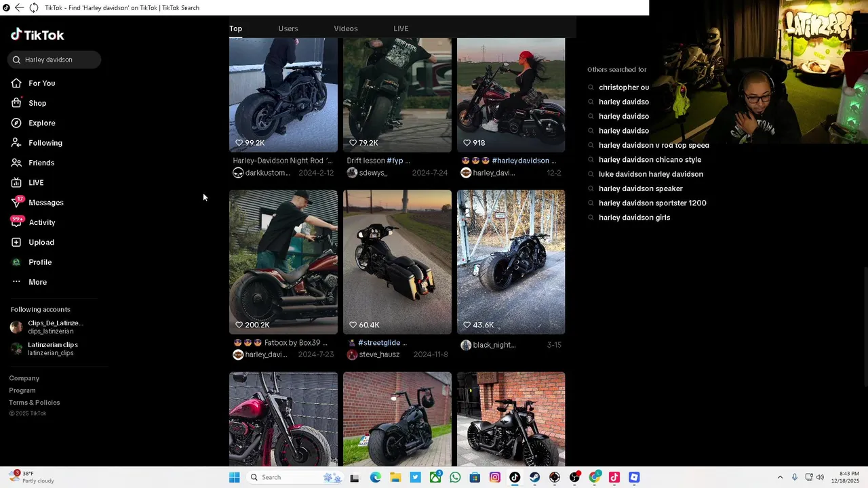Open Instagram from the taskbar
868x488 pixels.
pyautogui.click(x=495, y=477)
